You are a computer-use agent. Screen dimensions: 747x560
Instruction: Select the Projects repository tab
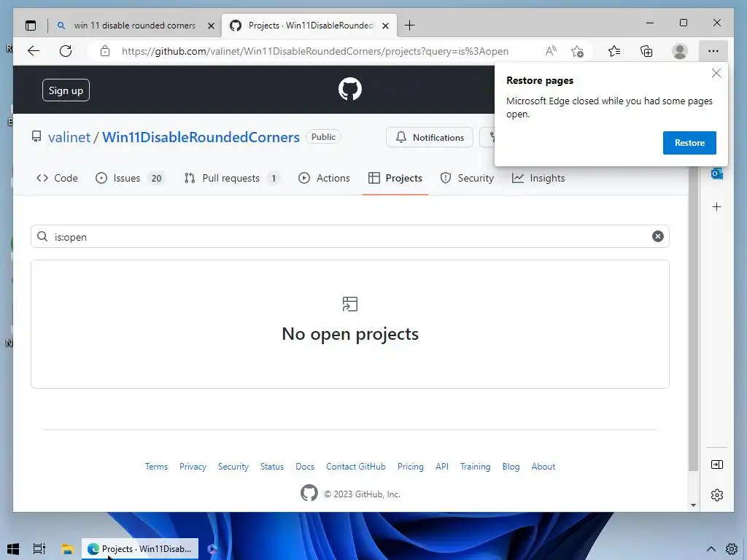click(x=395, y=178)
